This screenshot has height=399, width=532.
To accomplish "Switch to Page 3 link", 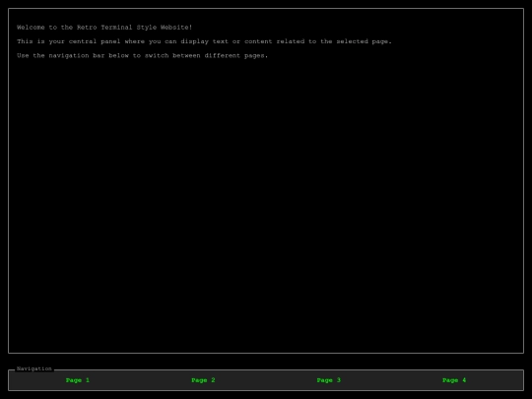I will [x=329, y=380].
